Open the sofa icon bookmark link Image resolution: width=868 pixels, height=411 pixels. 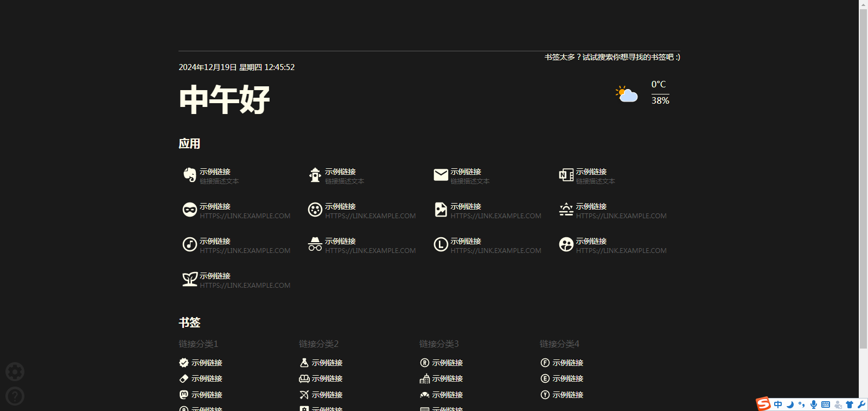[x=304, y=378]
